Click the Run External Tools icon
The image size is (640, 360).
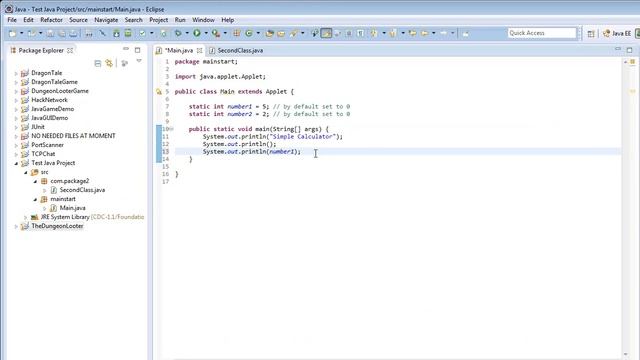(216, 33)
